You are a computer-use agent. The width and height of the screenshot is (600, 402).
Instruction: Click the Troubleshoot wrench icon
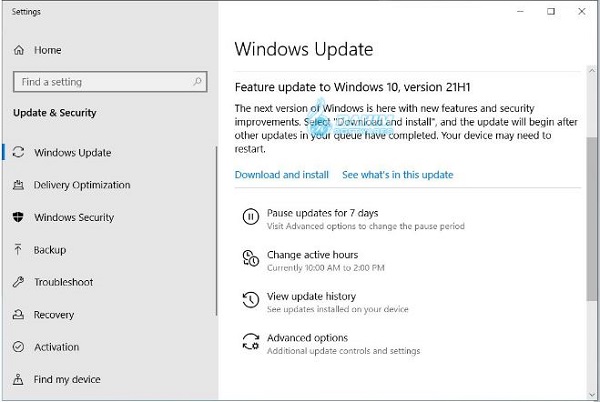[19, 282]
